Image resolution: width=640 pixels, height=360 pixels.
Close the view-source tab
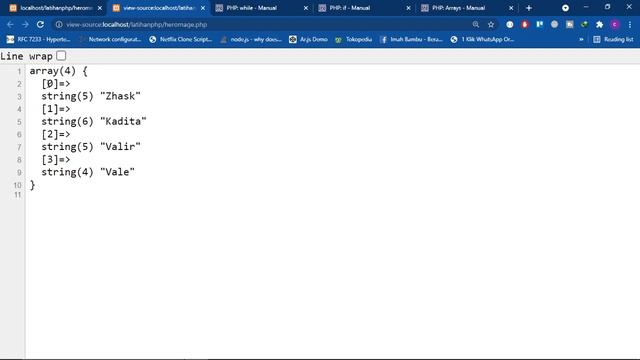point(203,8)
